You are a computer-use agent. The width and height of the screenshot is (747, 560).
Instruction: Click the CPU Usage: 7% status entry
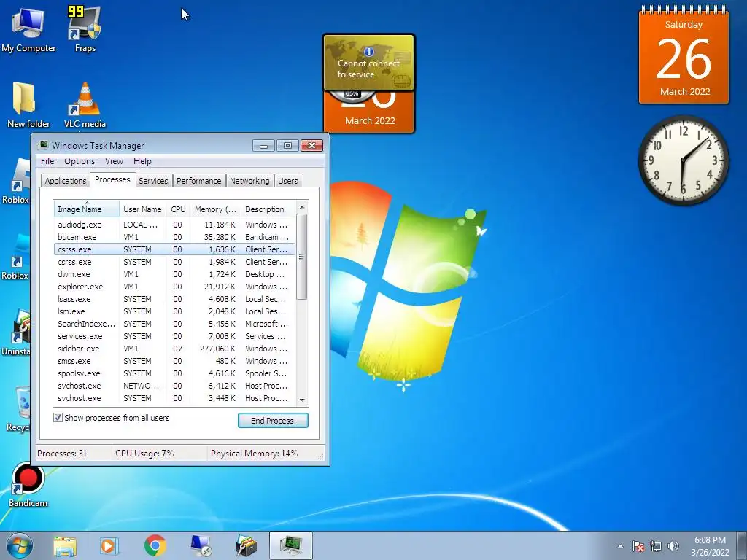pyautogui.click(x=144, y=454)
